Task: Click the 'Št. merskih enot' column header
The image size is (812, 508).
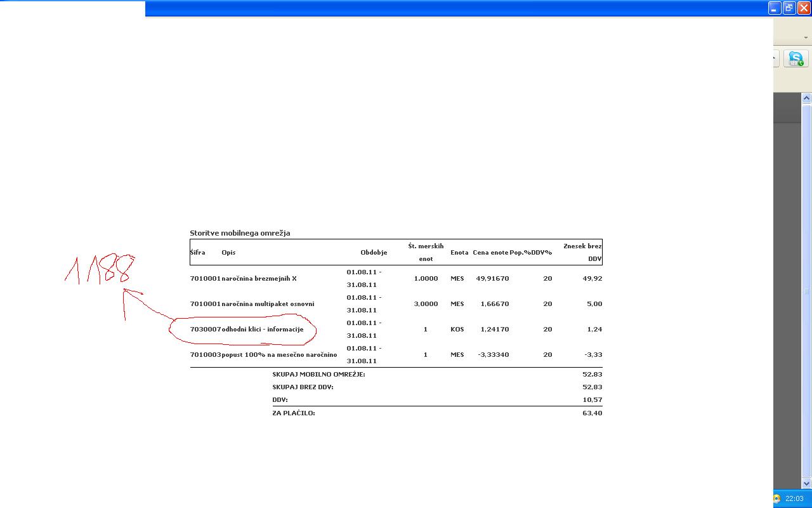Action: point(426,252)
